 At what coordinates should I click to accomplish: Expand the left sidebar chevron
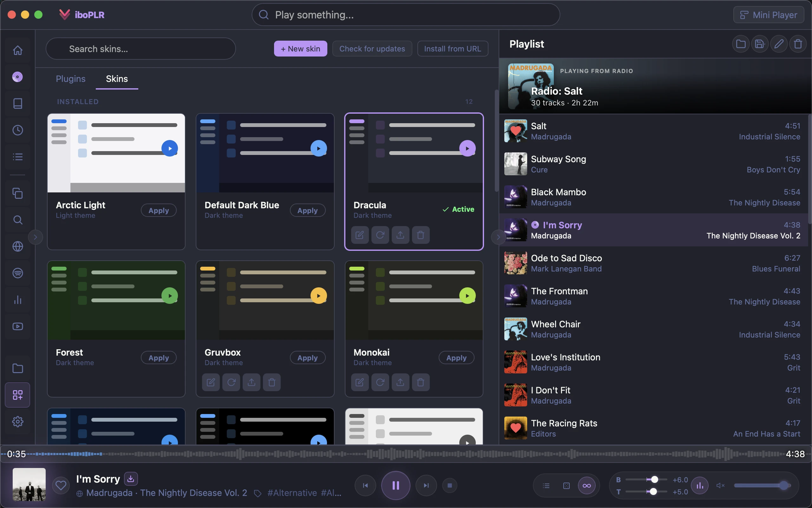pyautogui.click(x=35, y=237)
